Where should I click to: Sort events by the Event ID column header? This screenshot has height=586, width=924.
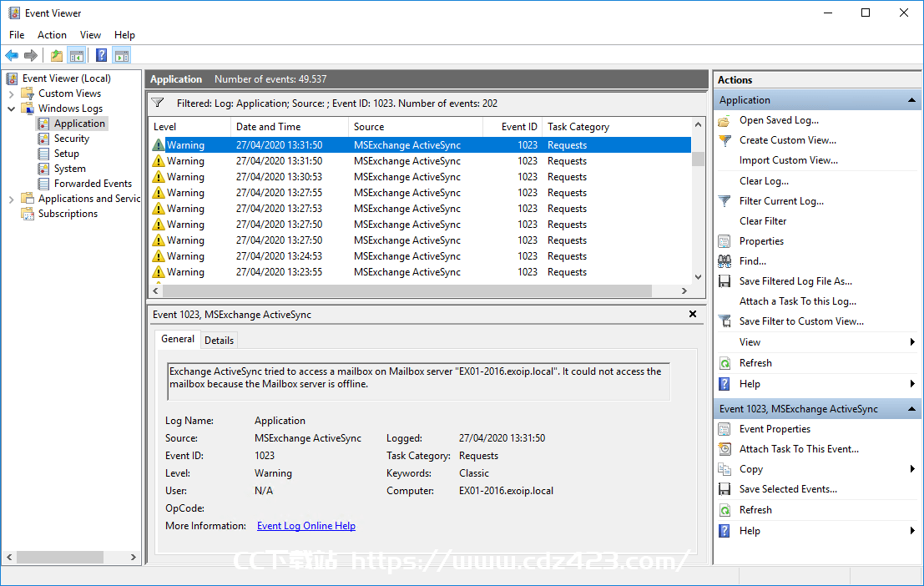[x=512, y=127]
